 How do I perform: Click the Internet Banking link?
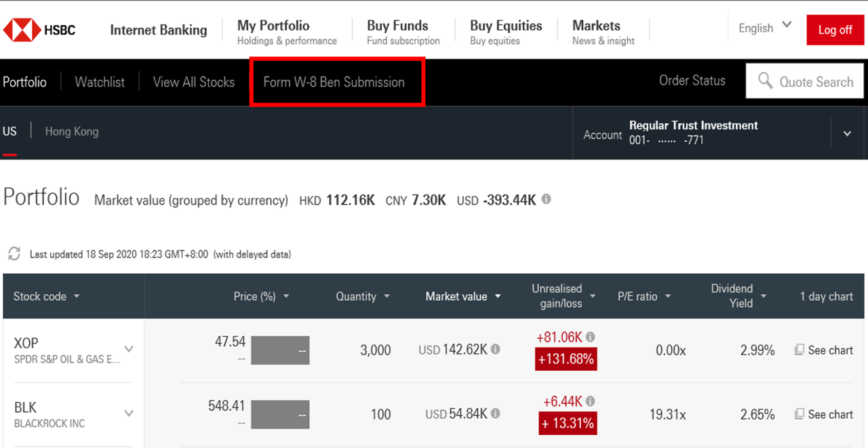(x=159, y=30)
